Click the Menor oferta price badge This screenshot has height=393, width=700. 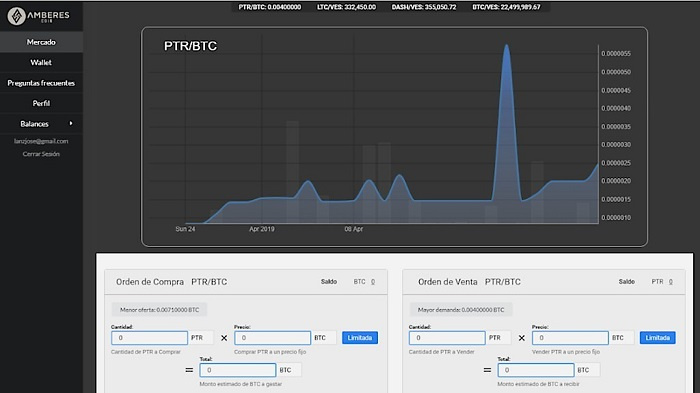click(x=159, y=309)
